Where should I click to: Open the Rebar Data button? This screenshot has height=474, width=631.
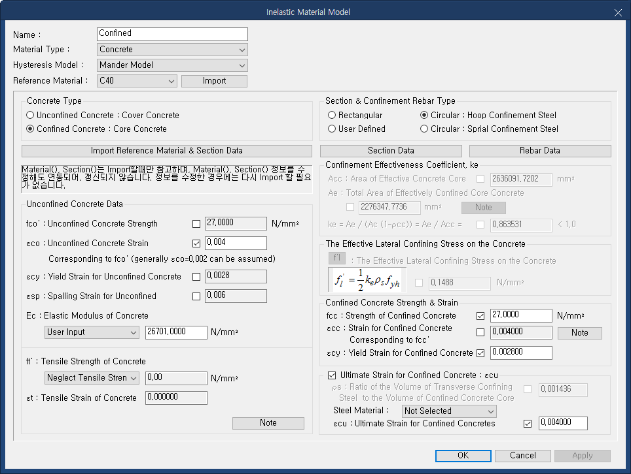(x=540, y=151)
